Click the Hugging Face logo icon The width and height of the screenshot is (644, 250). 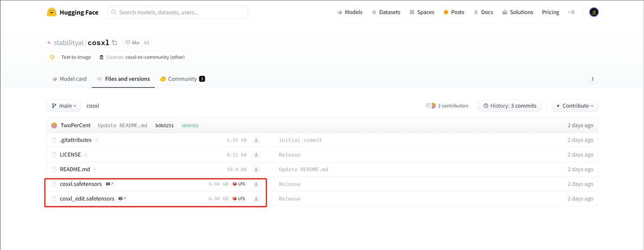[x=52, y=12]
